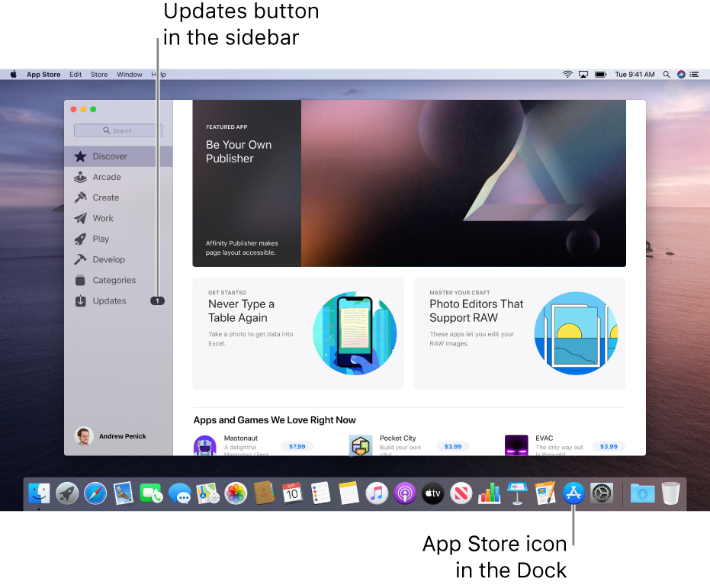Image resolution: width=710 pixels, height=588 pixels.
Task: Open News from the Dock
Action: click(461, 493)
